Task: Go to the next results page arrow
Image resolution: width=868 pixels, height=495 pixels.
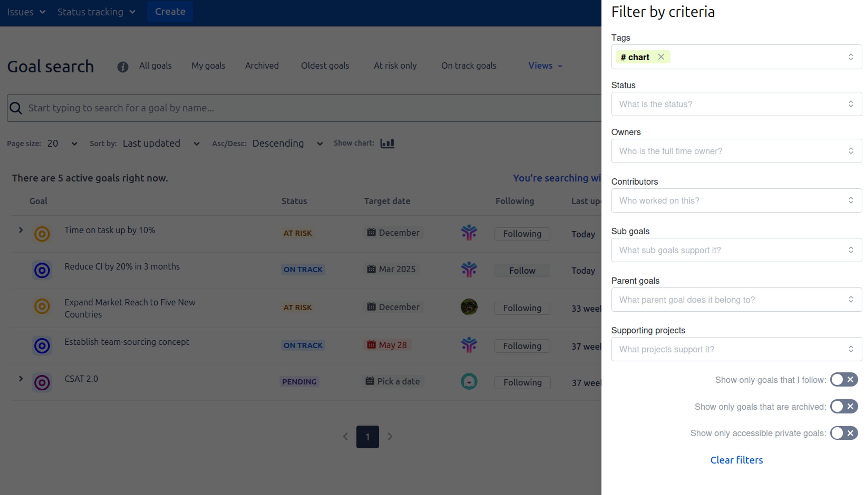Action: [390, 436]
